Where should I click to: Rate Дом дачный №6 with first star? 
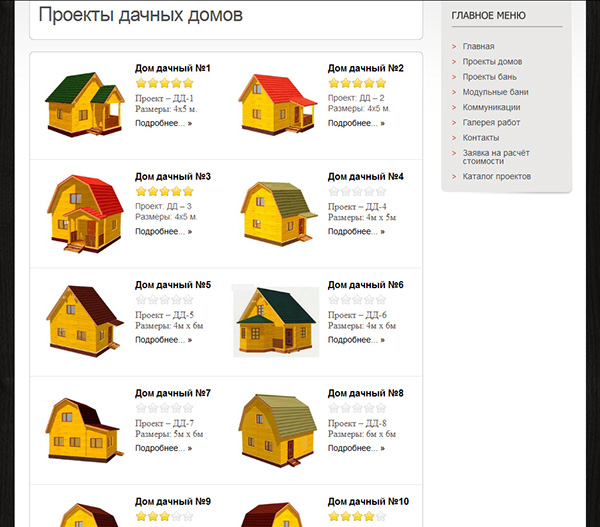tap(334, 300)
